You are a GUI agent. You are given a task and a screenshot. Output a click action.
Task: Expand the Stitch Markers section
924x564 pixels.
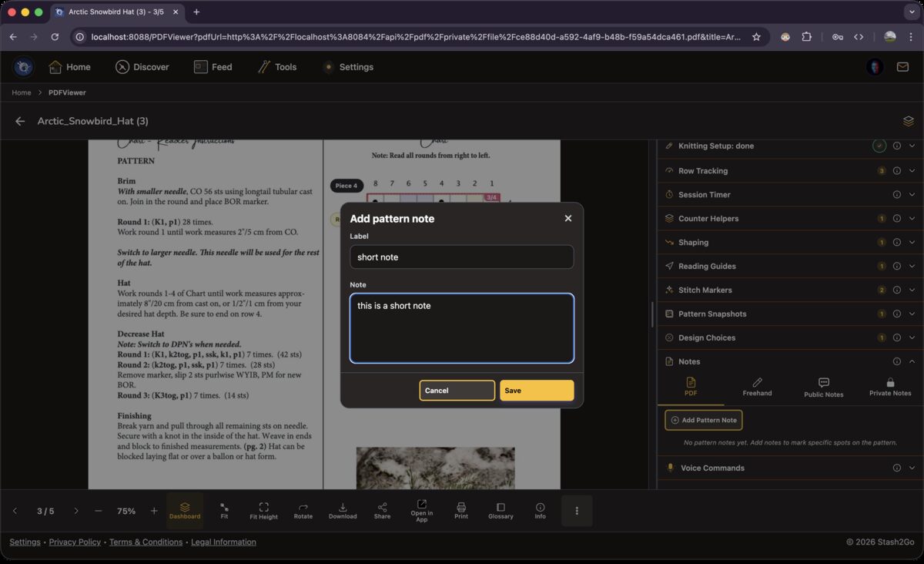pos(913,290)
